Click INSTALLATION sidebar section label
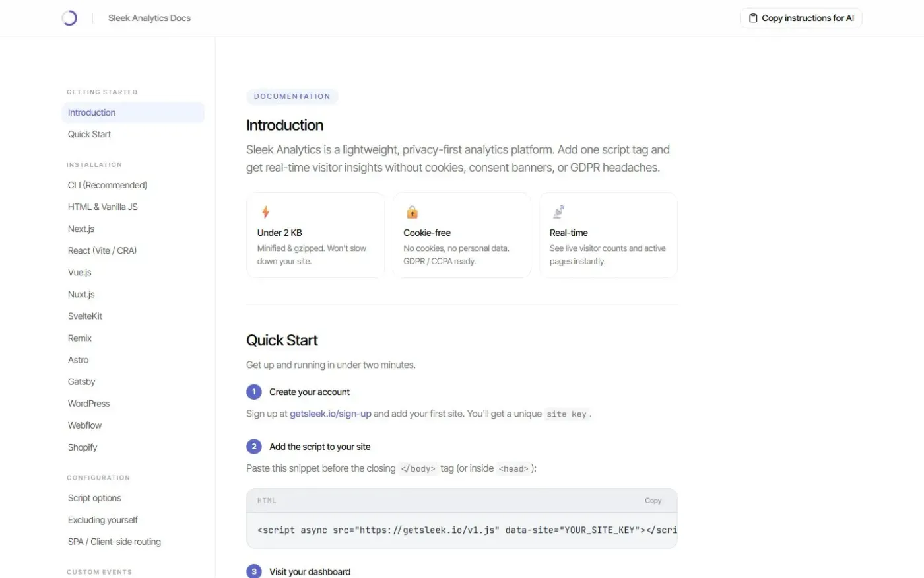Viewport: 924px width, 578px height. point(94,164)
